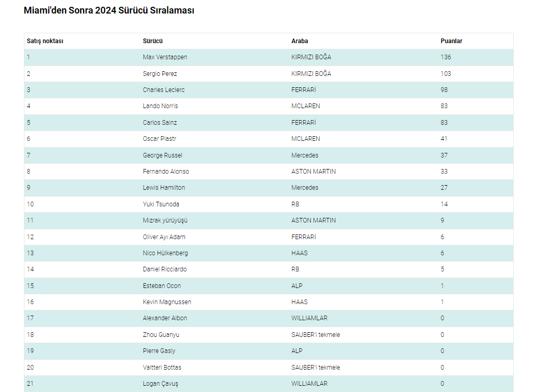Click the 136 points cell
Screen dimensions: 534x392
pos(446,57)
